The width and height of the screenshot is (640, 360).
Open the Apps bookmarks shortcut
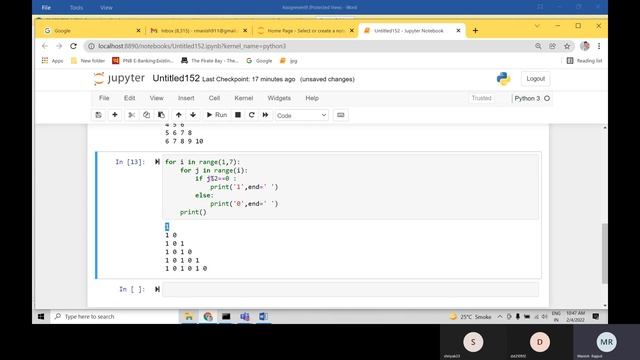52,61
